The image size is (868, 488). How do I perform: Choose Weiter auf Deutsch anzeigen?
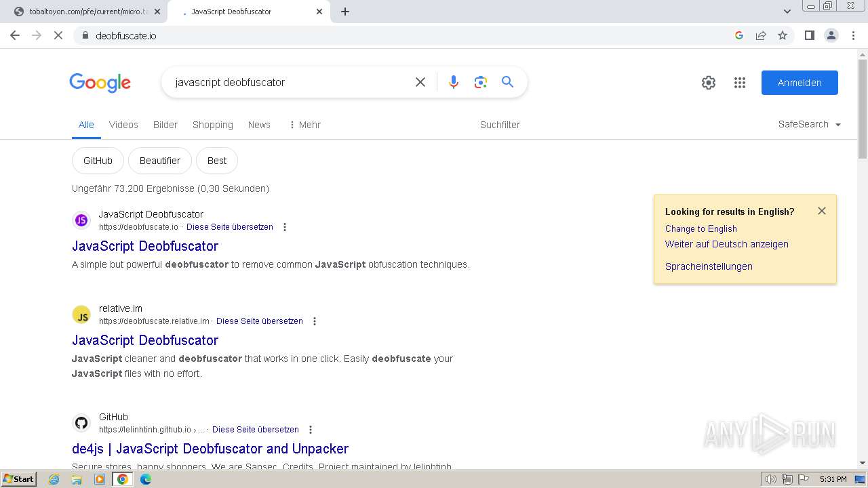pyautogui.click(x=727, y=244)
